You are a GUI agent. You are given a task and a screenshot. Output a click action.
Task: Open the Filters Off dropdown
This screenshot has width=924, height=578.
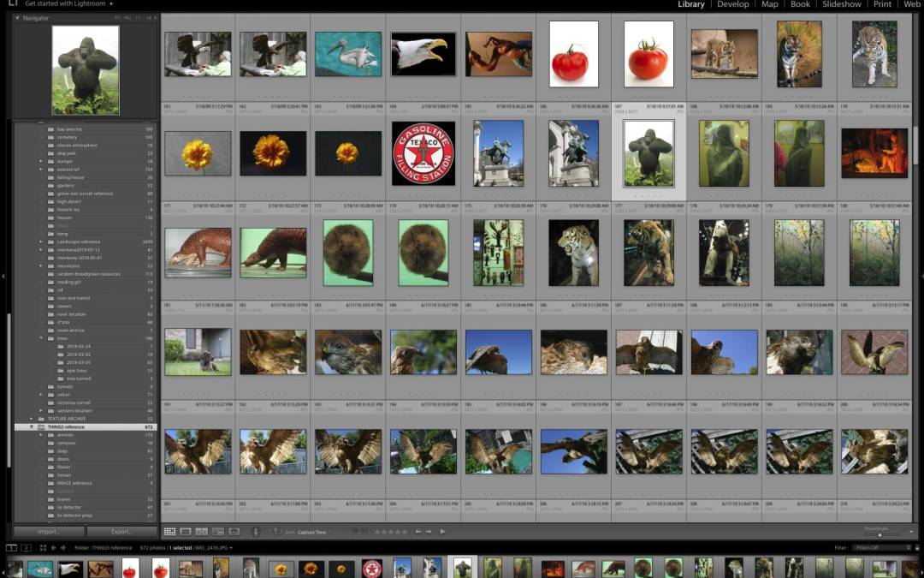click(x=882, y=547)
